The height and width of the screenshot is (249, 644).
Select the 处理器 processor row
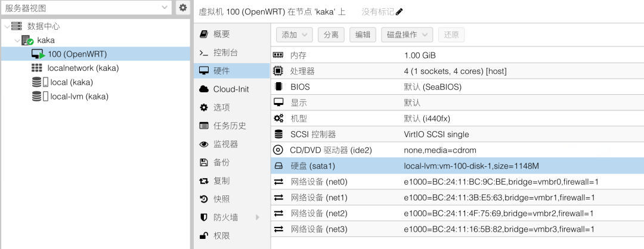tap(457, 71)
